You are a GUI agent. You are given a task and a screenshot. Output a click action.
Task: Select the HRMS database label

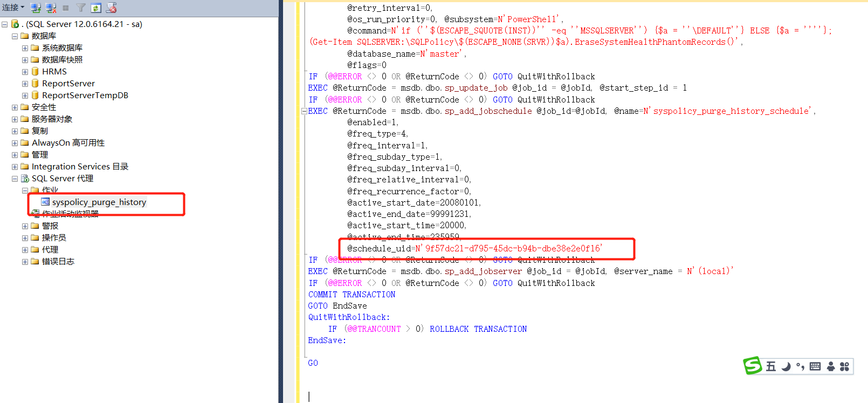(x=54, y=72)
